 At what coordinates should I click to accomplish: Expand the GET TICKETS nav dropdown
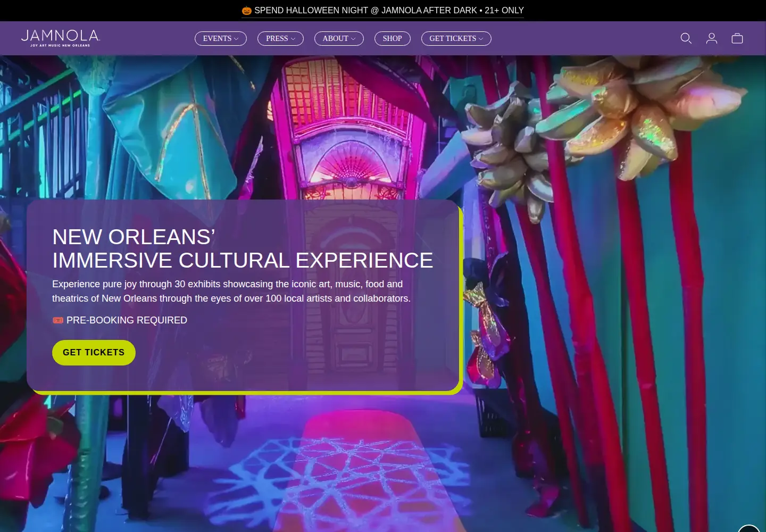(456, 38)
